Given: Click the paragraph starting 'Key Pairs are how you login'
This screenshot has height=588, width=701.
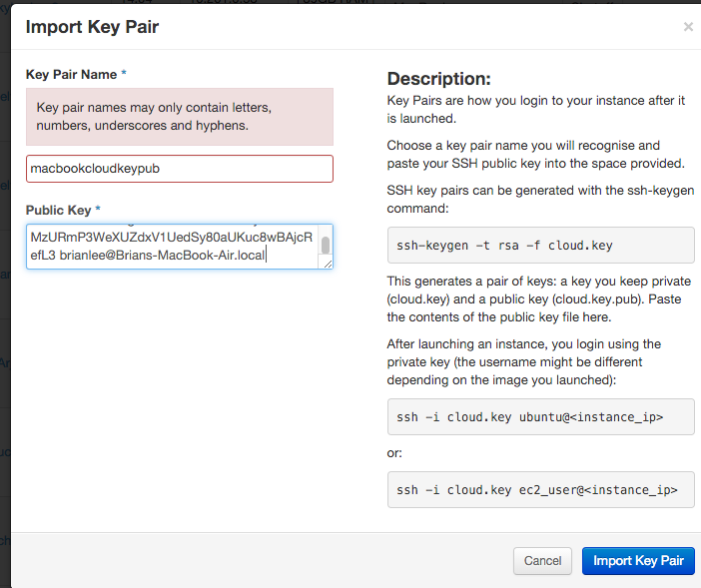Looking at the screenshot, I should pos(535,109).
